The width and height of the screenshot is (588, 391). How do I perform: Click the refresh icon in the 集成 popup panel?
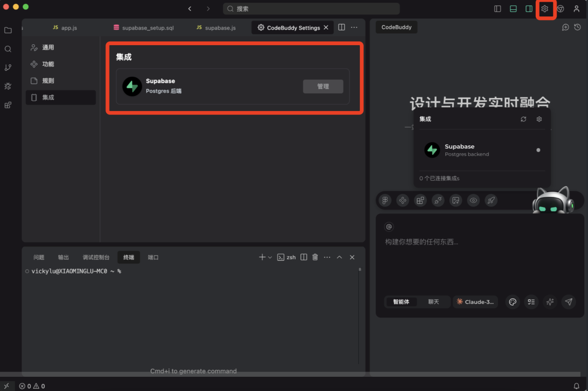click(x=523, y=119)
